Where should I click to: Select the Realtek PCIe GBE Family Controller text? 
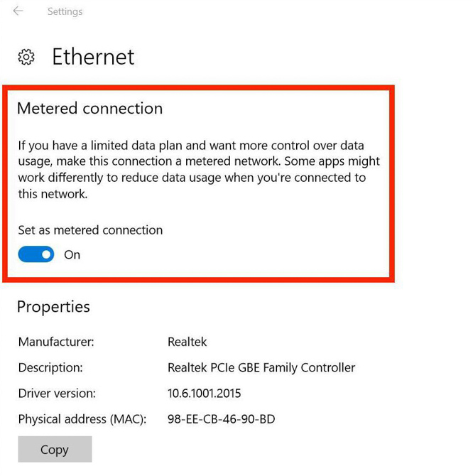point(261,367)
